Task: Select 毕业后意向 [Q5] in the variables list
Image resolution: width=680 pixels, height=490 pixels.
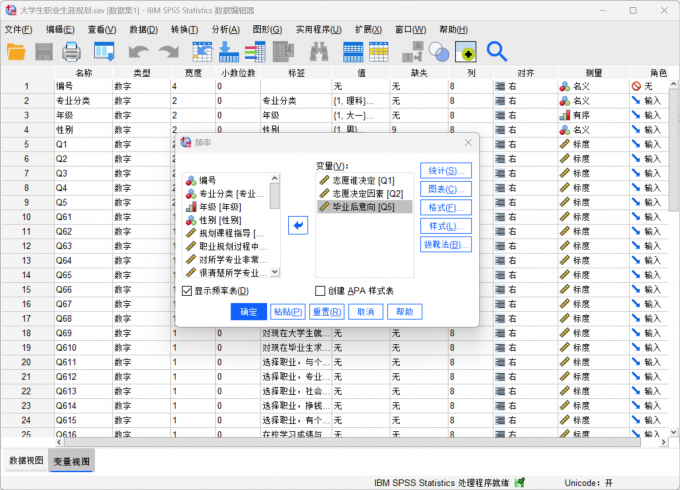Action: click(x=363, y=207)
